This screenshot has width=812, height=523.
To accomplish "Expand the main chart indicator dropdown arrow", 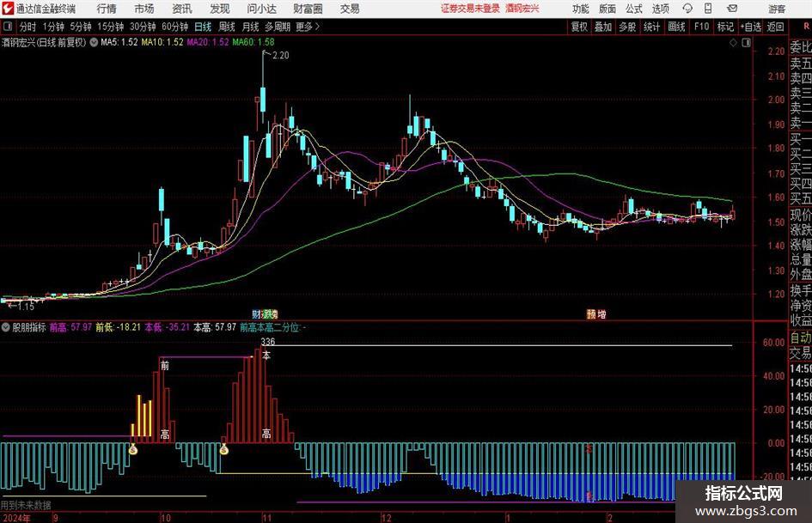I will [x=94, y=42].
